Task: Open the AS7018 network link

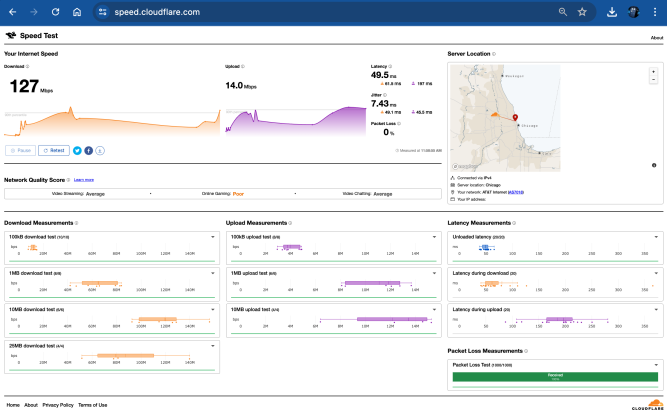Action: coord(516,192)
